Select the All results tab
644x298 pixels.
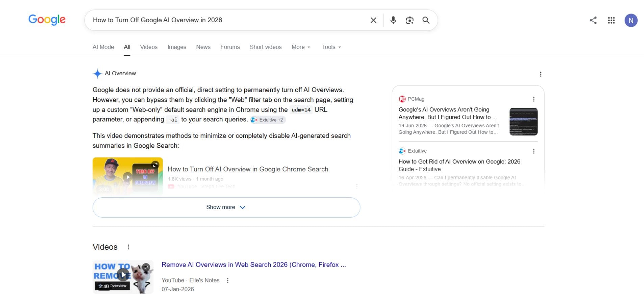tap(127, 47)
